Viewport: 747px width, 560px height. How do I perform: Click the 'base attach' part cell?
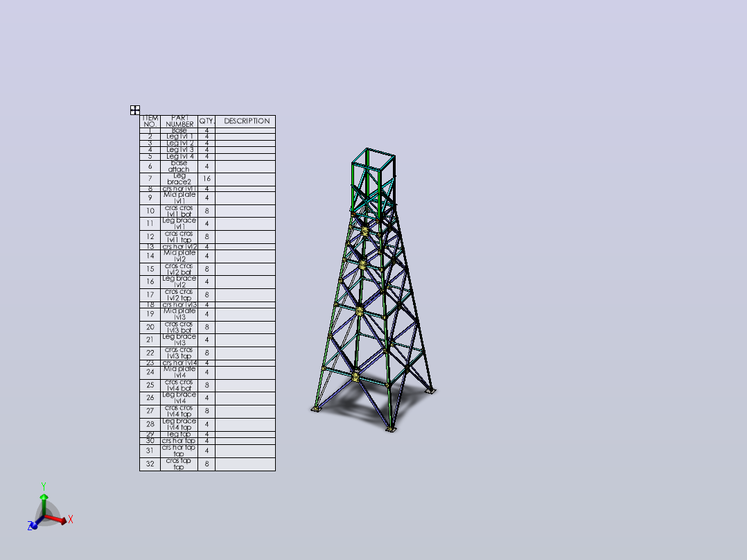coord(179,166)
